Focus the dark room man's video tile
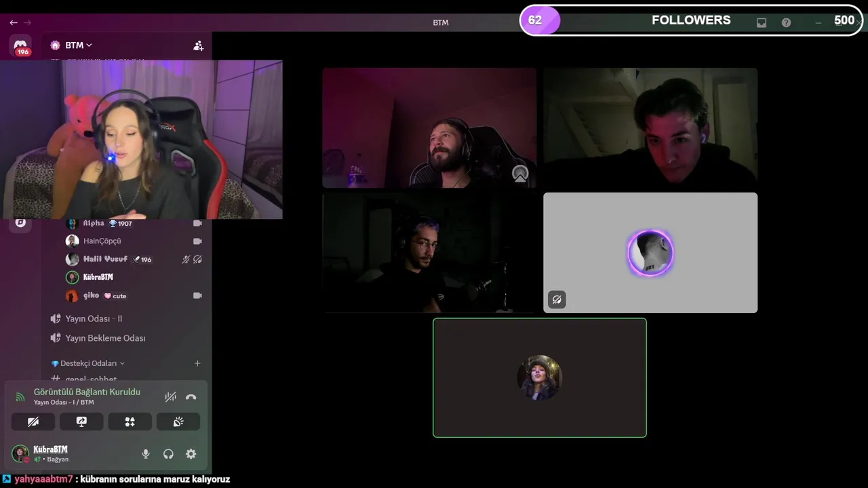Viewport: 868px width, 488px height. coord(429,253)
